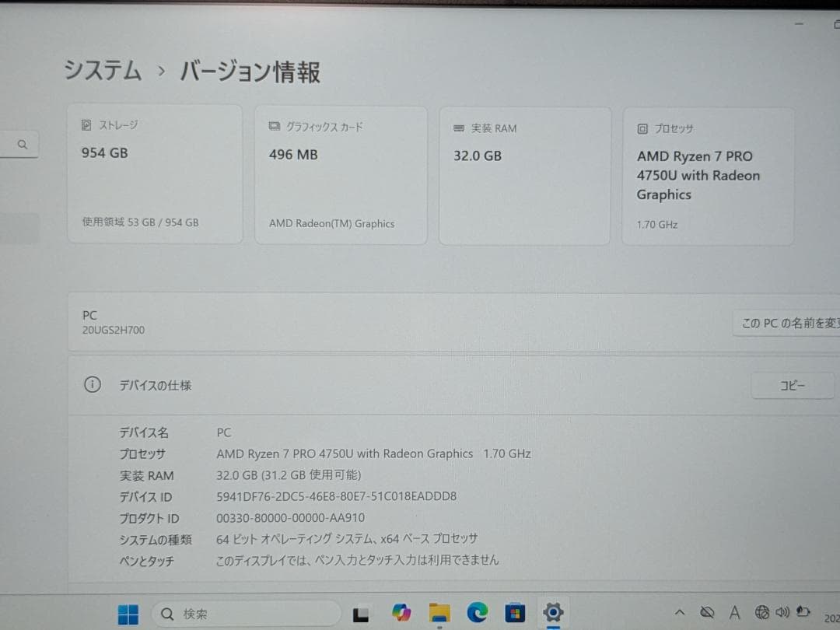
Task: Open Microsoft Edge from the taskbar
Action: (x=477, y=613)
